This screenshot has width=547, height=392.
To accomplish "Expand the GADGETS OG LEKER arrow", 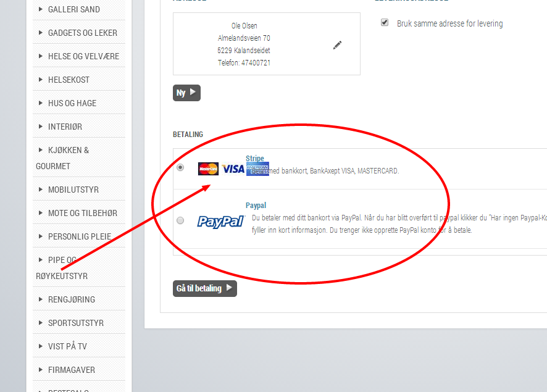I will [x=41, y=33].
